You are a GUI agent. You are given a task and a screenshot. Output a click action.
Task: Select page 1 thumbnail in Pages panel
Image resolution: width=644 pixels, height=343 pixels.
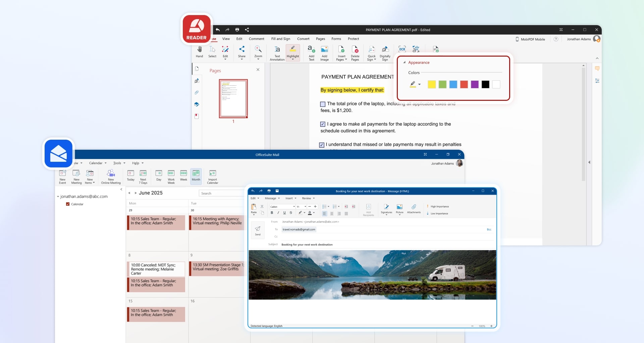(233, 98)
